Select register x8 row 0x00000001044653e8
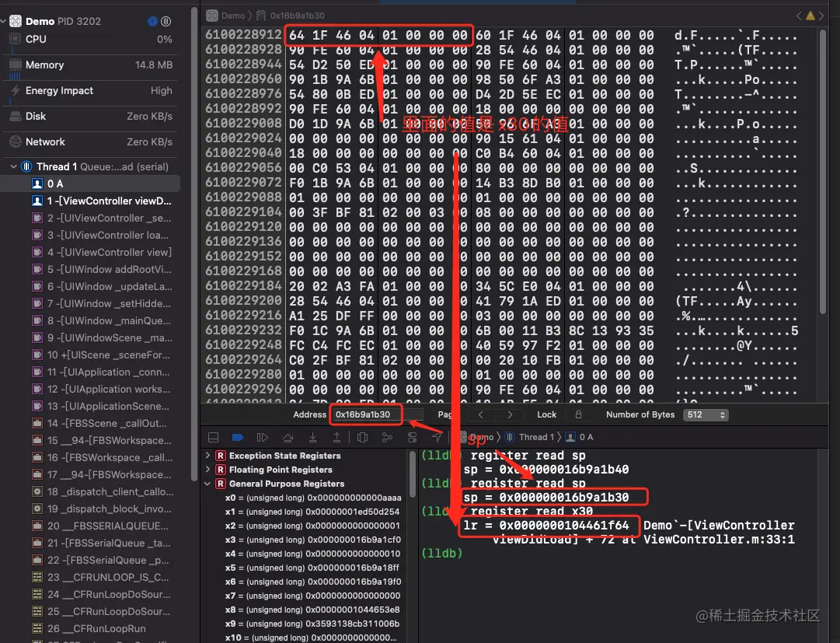Screen dimensions: 840x643 (312, 610)
